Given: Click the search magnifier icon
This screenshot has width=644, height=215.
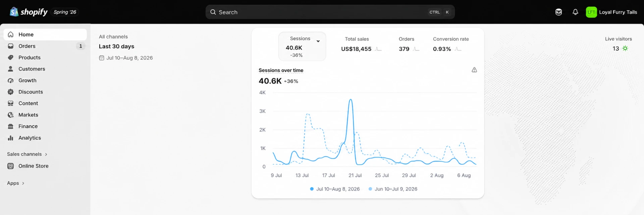Looking at the screenshot, I should [213, 12].
